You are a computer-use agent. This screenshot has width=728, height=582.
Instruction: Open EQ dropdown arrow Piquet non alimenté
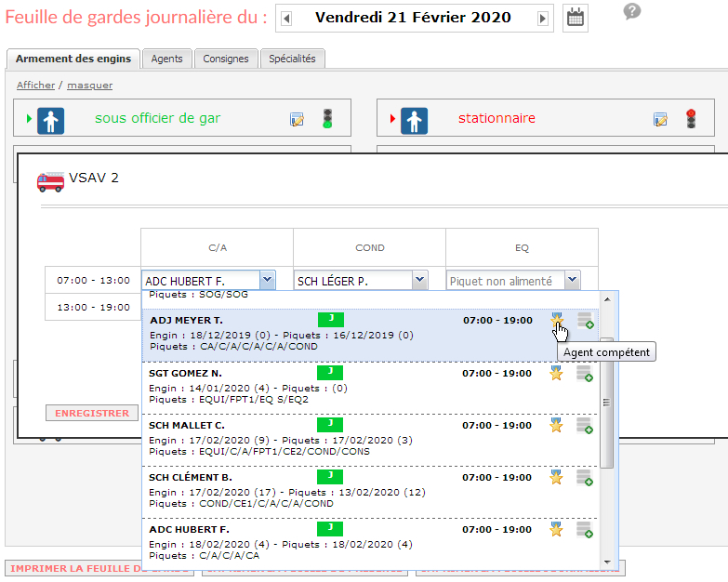point(572,281)
